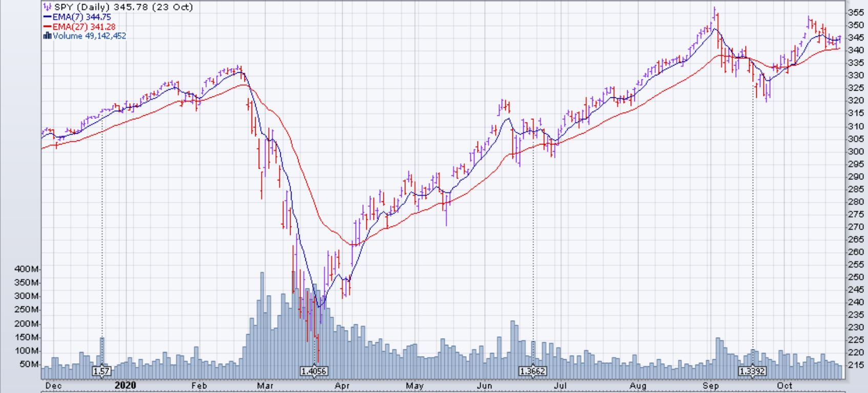Click the 2020 year label on time axis
Screen dimensions: 868x393
click(126, 385)
